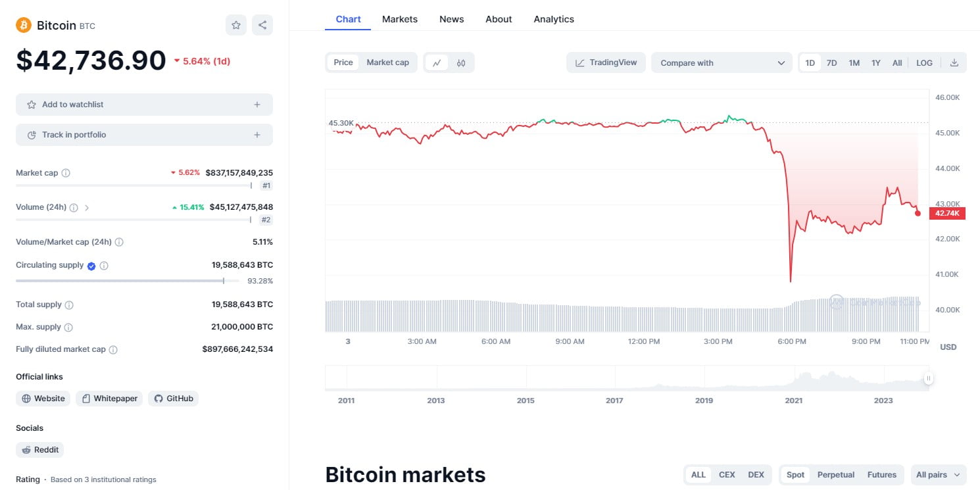Click the 93.28% supply percentage

260,281
